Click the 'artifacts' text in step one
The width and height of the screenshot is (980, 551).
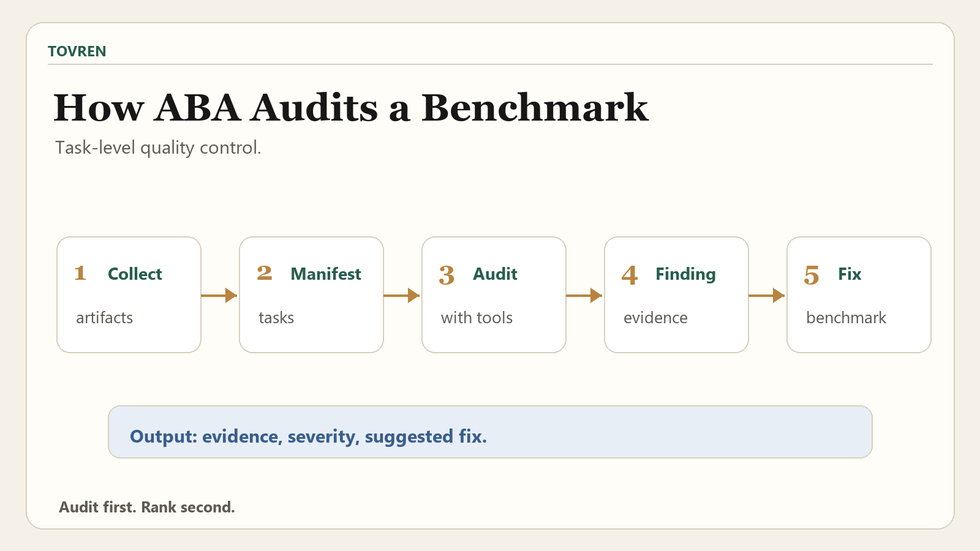coord(104,318)
